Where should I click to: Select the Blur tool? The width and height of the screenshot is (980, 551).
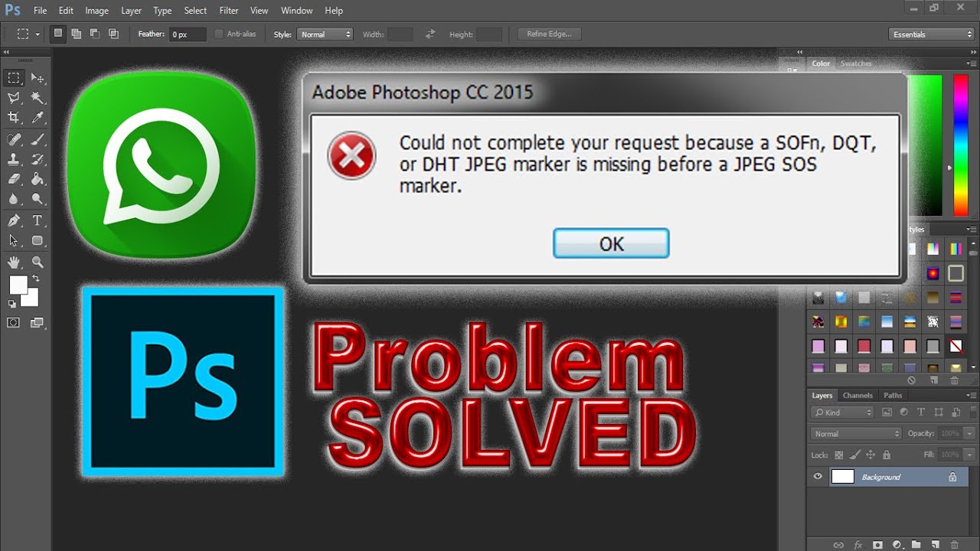point(14,199)
